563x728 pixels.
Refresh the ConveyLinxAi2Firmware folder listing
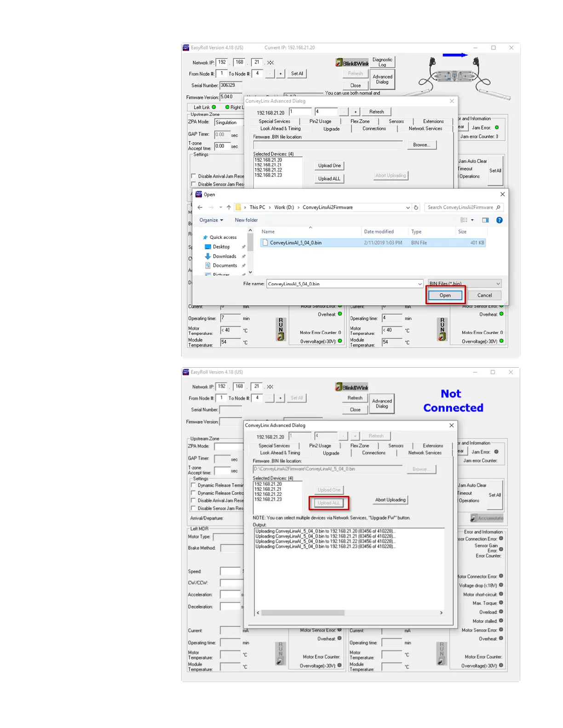point(416,207)
